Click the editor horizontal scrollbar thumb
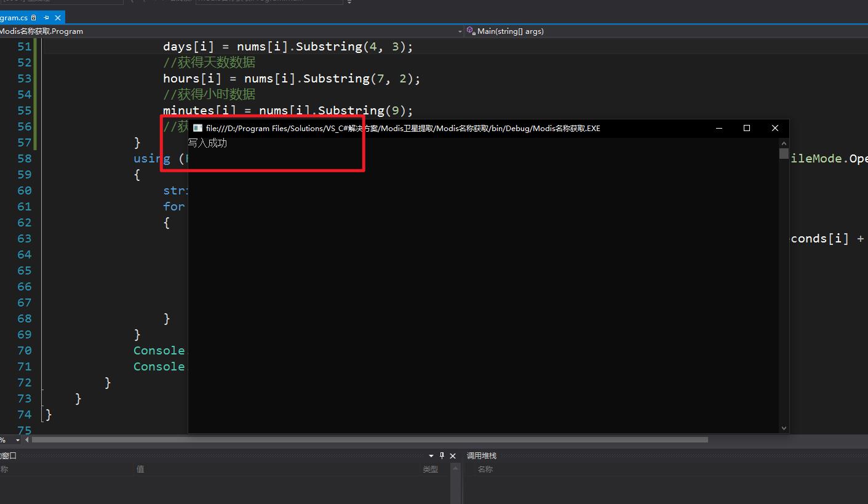 point(370,440)
